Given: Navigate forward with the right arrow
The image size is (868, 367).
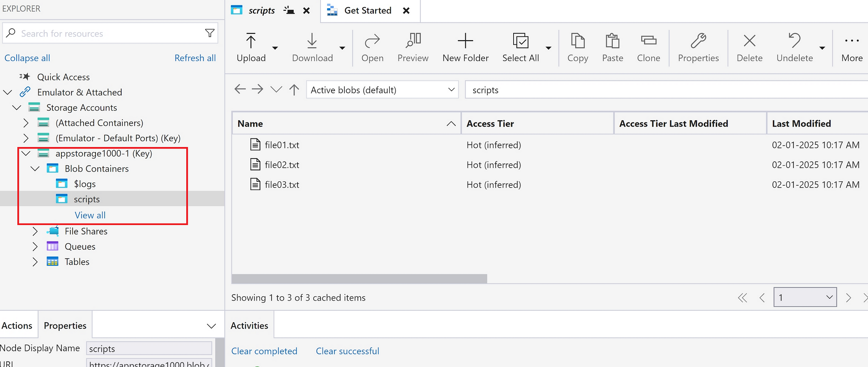Looking at the screenshot, I should (x=258, y=89).
